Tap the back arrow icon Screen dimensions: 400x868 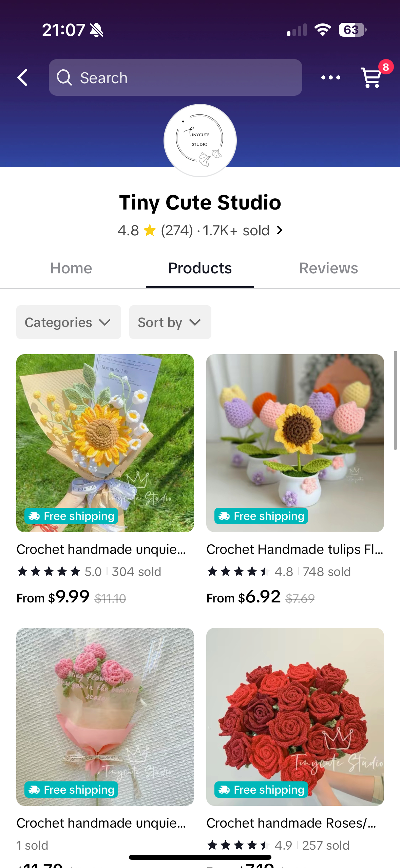23,78
